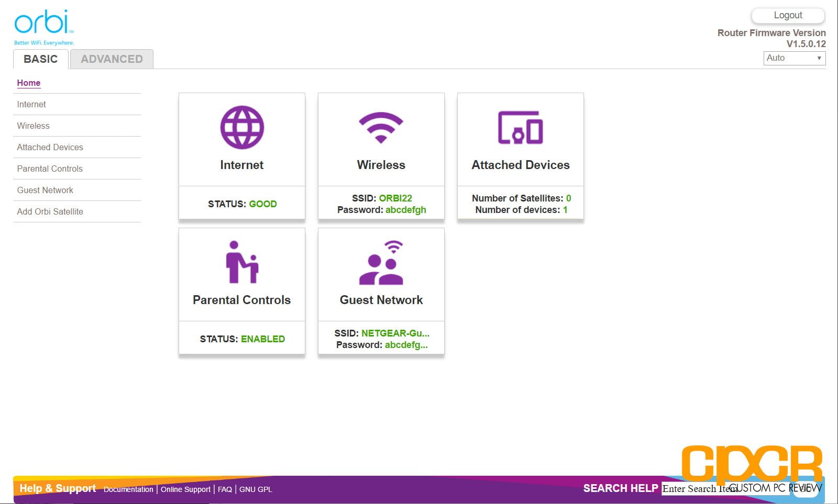This screenshot has width=838, height=504.
Task: Select Add Orbi Satellite in sidebar
Action: [x=50, y=211]
